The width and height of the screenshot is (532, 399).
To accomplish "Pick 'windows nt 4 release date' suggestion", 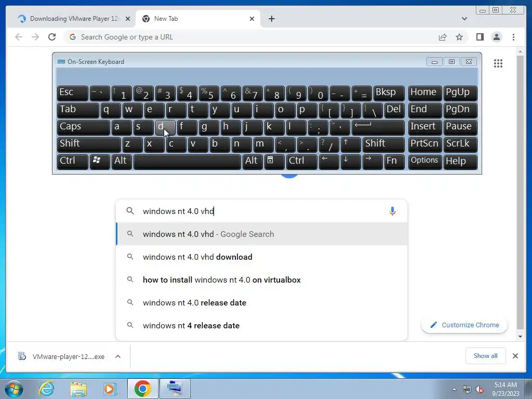I will point(261,325).
